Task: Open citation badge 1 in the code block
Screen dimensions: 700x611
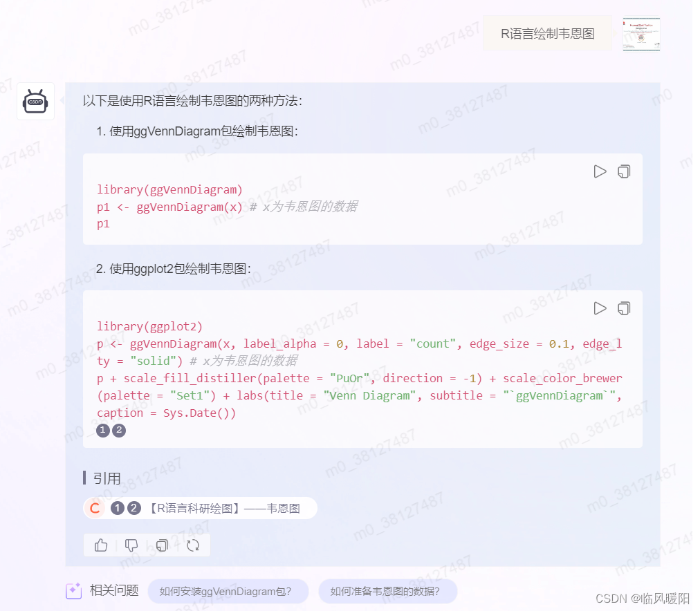Action: click(x=103, y=430)
